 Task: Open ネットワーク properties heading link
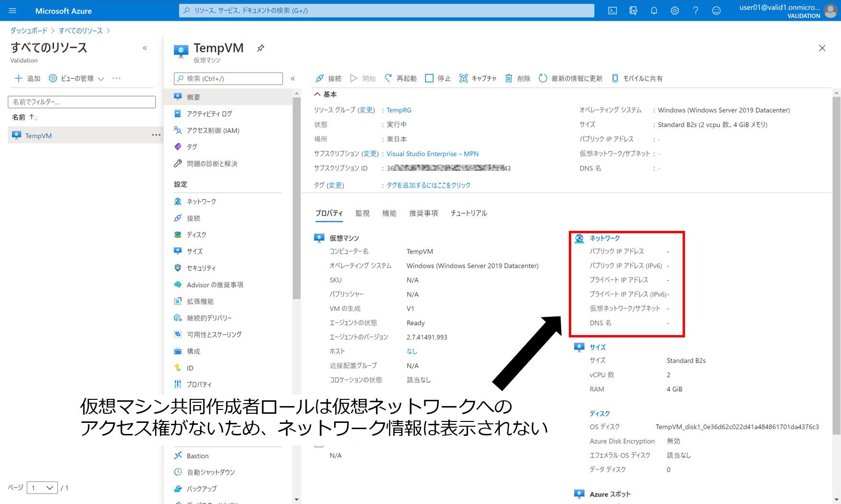pos(604,238)
